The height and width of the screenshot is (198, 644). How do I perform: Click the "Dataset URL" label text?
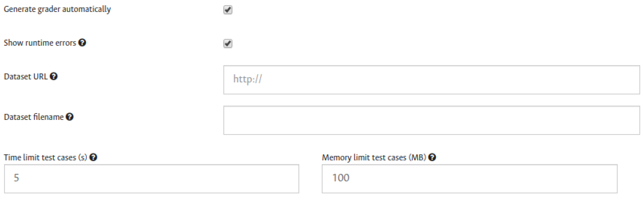(25, 77)
